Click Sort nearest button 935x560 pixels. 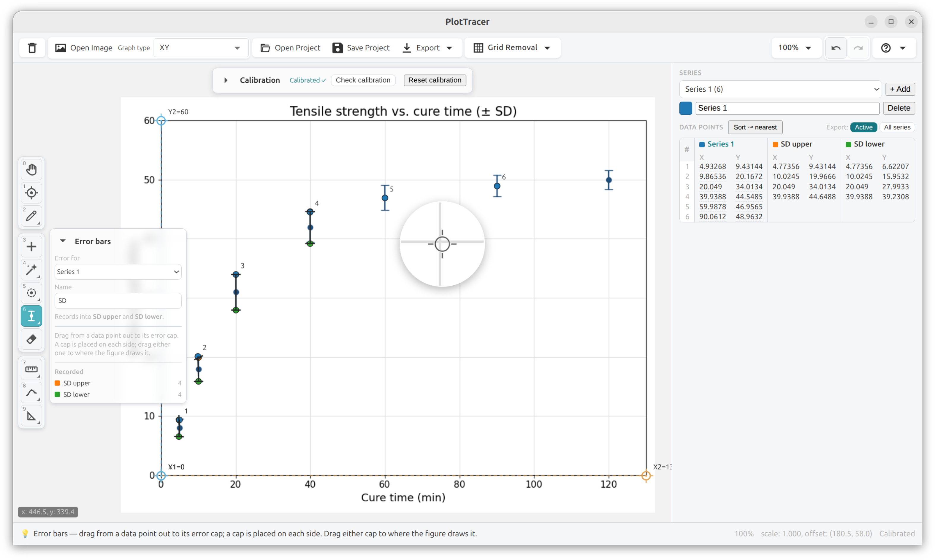pos(755,128)
